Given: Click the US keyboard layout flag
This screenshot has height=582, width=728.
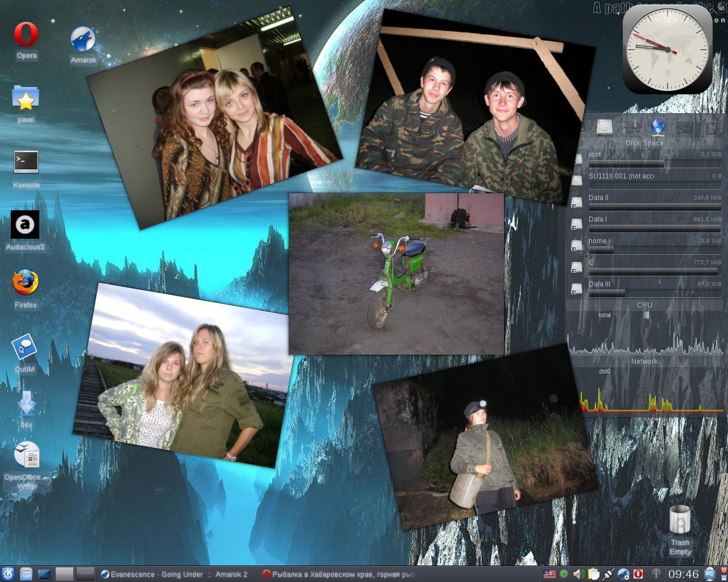Looking at the screenshot, I should (x=549, y=574).
